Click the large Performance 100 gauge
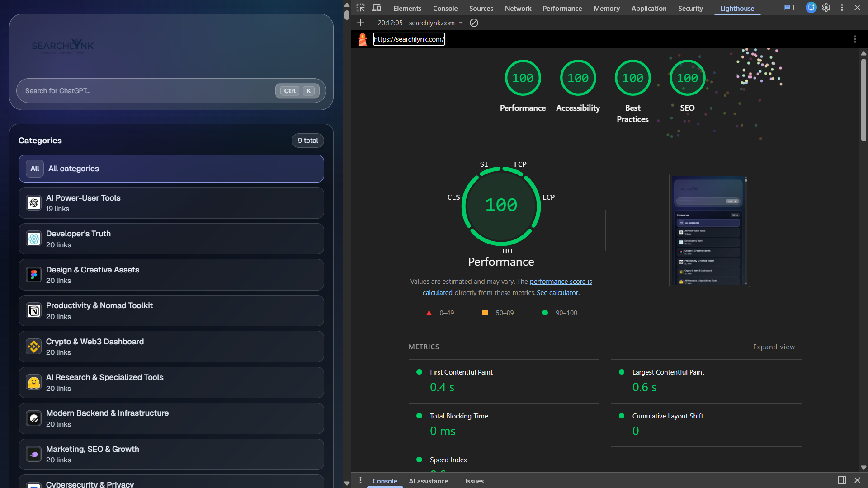Screen dimensions: 868x488 coord(501,206)
